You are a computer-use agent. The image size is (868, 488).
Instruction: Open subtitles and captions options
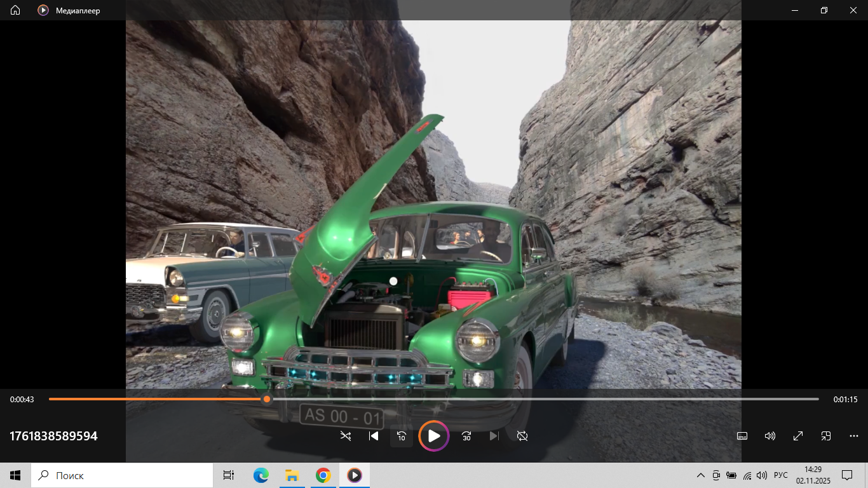[742, 436]
